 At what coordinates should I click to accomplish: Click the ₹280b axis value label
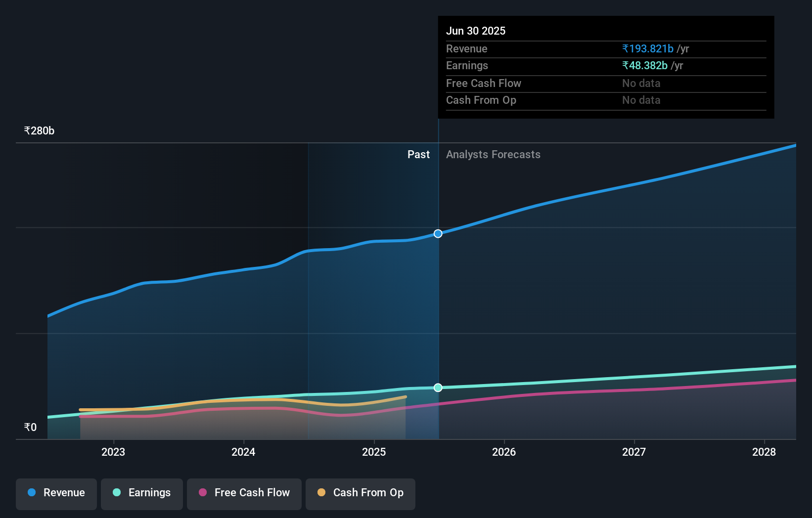pyautogui.click(x=39, y=130)
